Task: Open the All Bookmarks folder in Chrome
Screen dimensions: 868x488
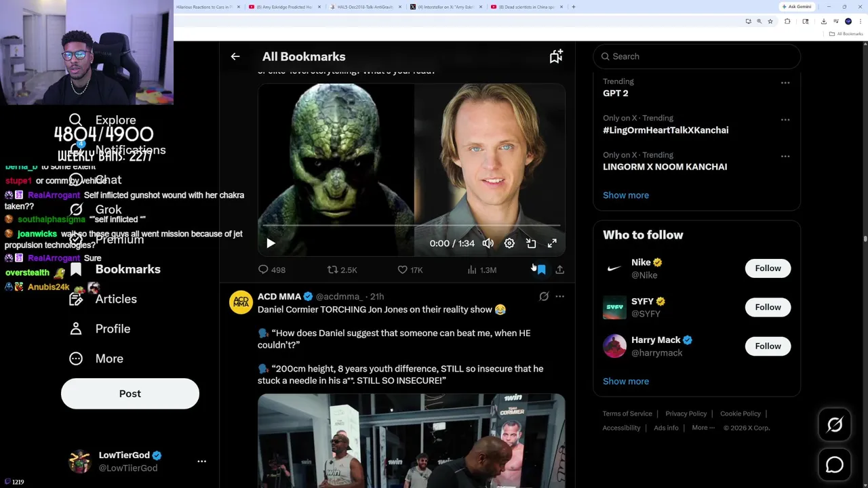Action: pyautogui.click(x=846, y=34)
